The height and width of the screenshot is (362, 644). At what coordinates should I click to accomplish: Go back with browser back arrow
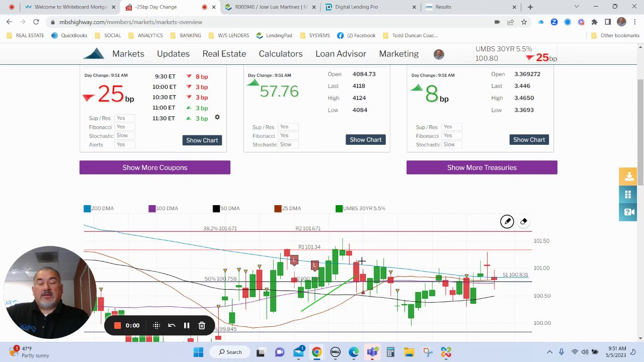[x=9, y=22]
